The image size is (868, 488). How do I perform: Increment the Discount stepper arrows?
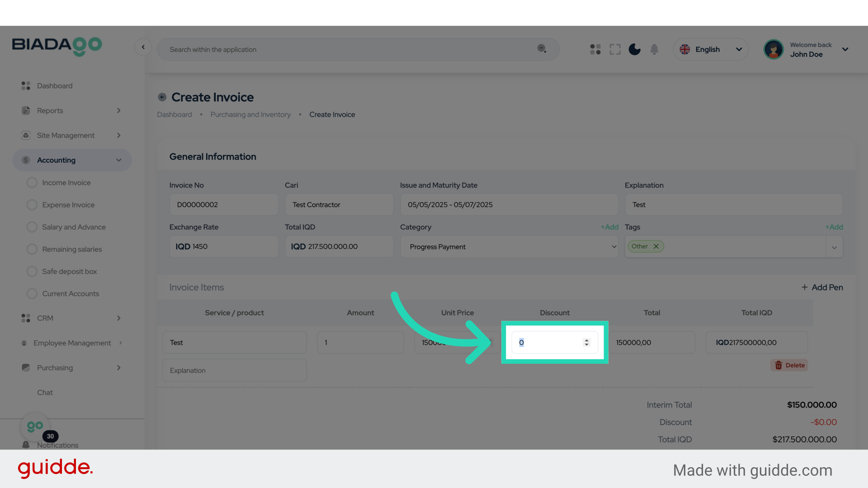[586, 340]
